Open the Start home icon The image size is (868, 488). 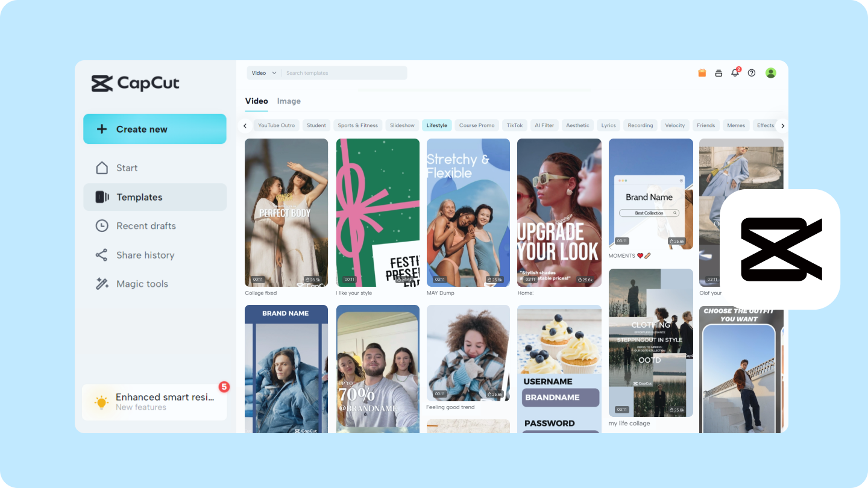tap(102, 167)
